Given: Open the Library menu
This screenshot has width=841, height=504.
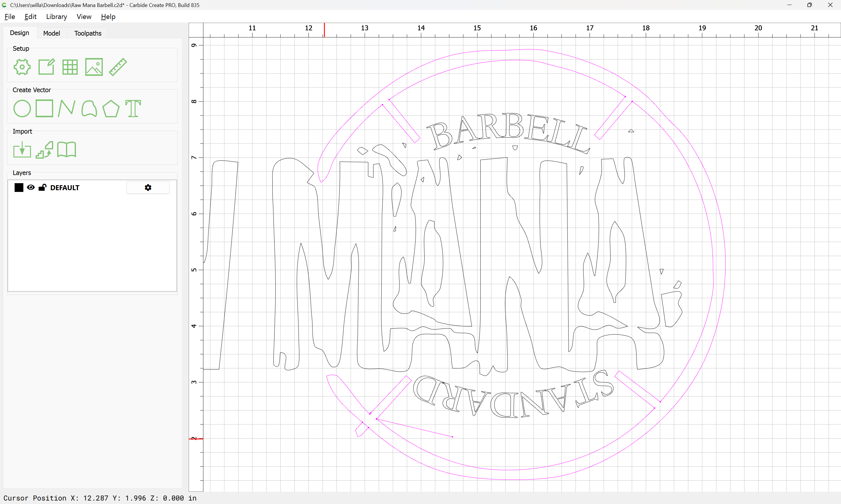Looking at the screenshot, I should (56, 17).
